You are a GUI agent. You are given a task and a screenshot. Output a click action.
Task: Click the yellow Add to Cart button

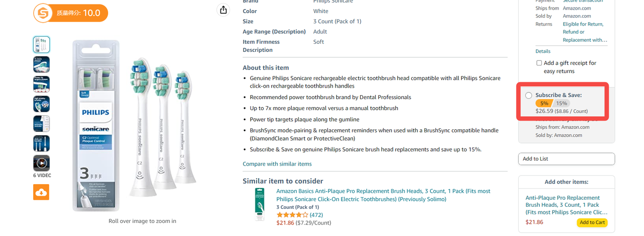tap(592, 222)
